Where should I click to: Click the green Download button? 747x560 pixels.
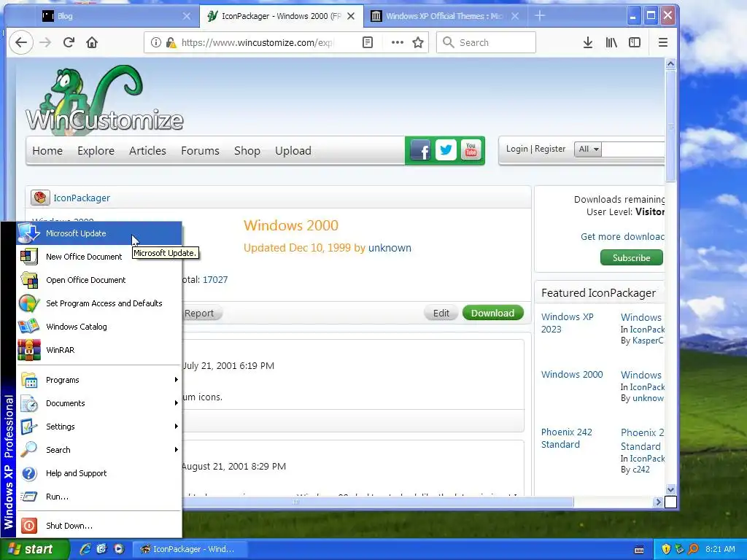click(x=492, y=313)
